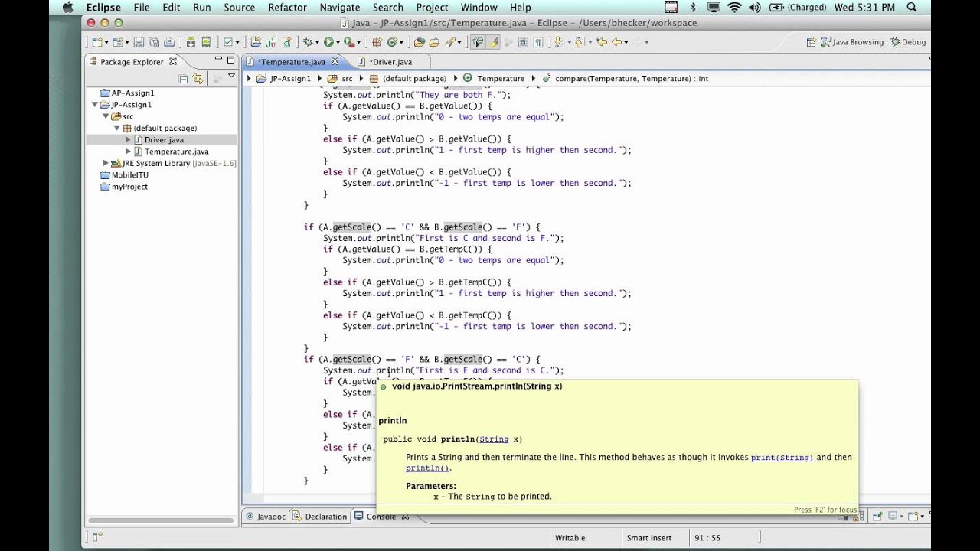
Task: Collapse the src folder node
Action: coord(106,116)
